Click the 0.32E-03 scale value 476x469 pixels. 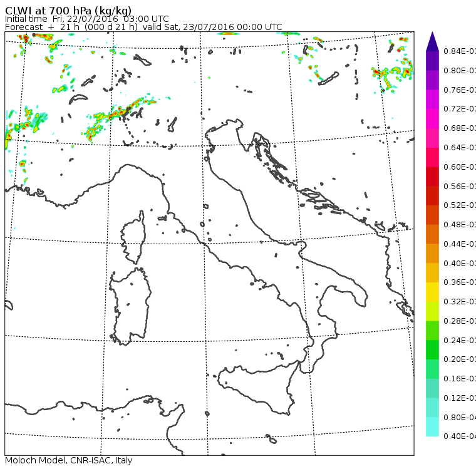point(460,301)
